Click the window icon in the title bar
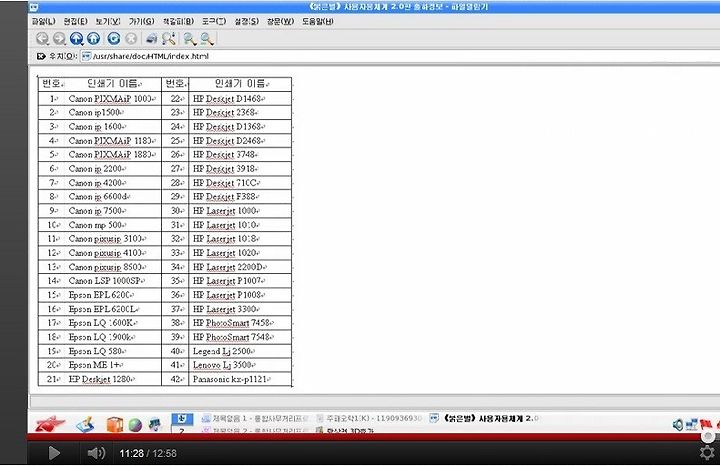This screenshot has width=720, height=466. (x=34, y=7)
